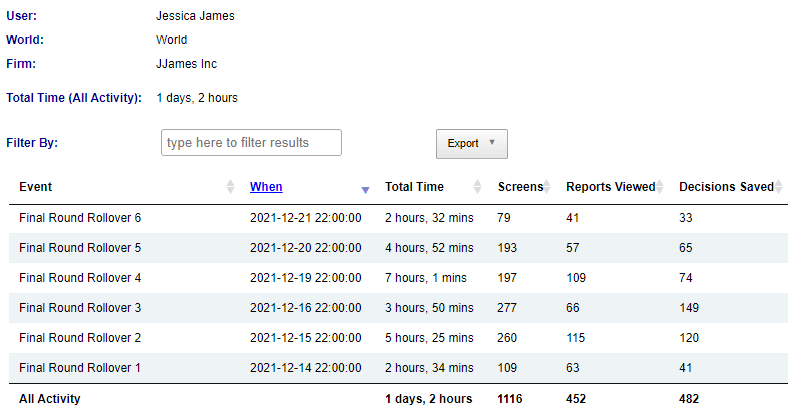This screenshot has width=801, height=411.
Task: Select the Final Round Rollover 4 row
Action: [80, 278]
